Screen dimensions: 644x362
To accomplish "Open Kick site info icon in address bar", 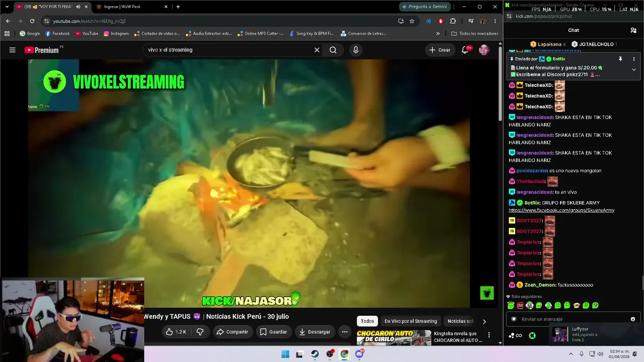I will (x=509, y=16).
